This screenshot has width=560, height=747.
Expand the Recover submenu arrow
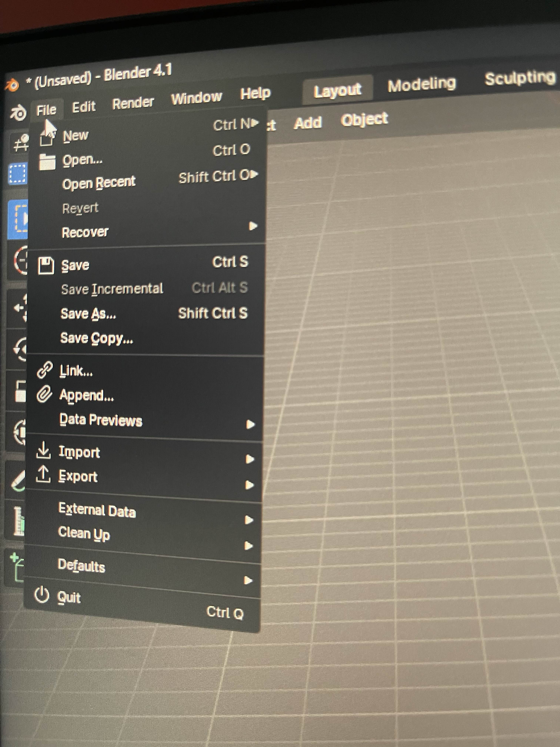pos(253,226)
